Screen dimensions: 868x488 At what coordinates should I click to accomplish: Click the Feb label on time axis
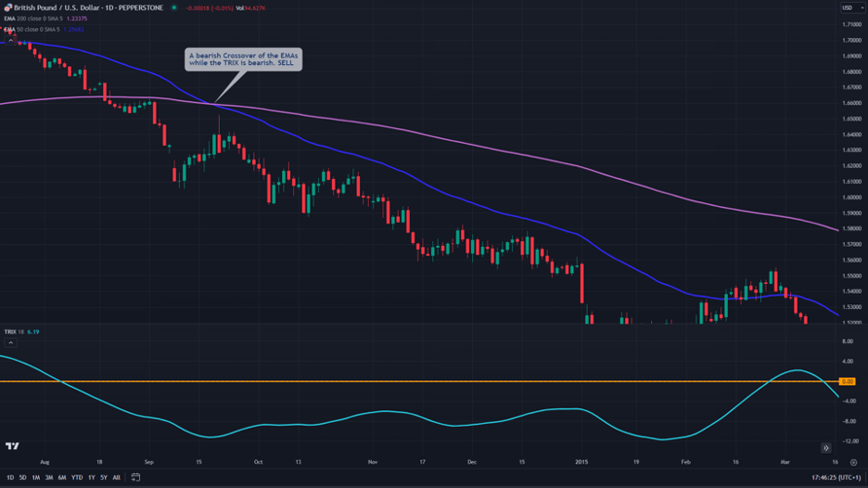(x=685, y=462)
